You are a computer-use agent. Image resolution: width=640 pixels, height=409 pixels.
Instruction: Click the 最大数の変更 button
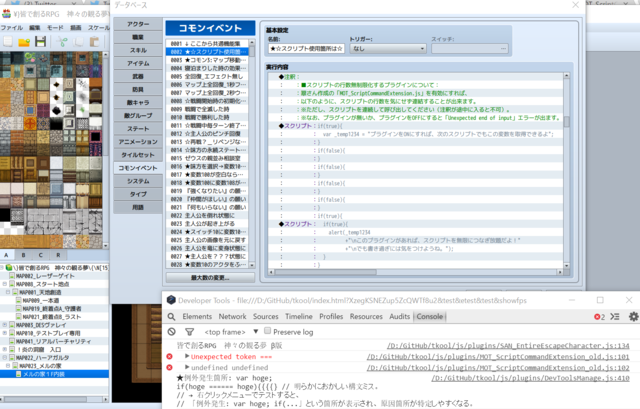[210, 278]
